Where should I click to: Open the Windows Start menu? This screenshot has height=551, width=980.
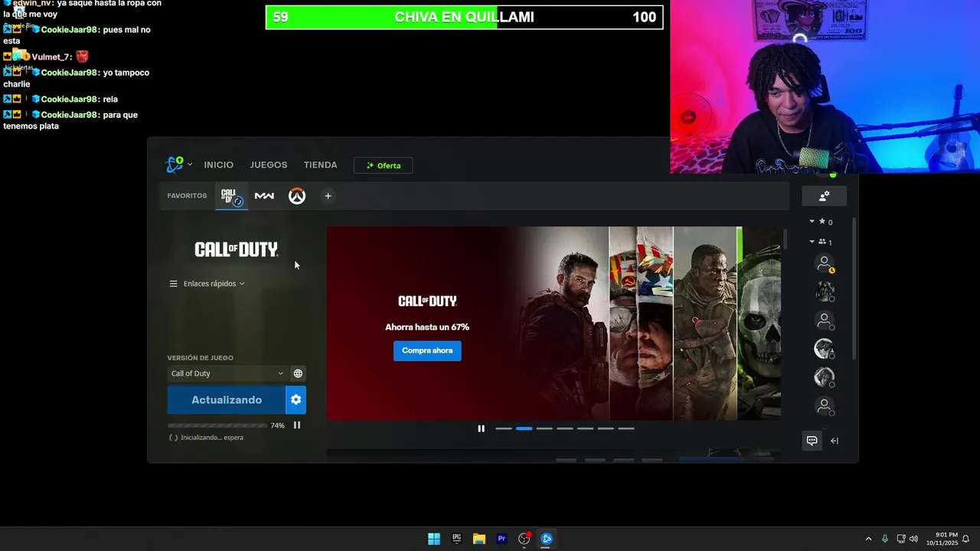click(434, 539)
